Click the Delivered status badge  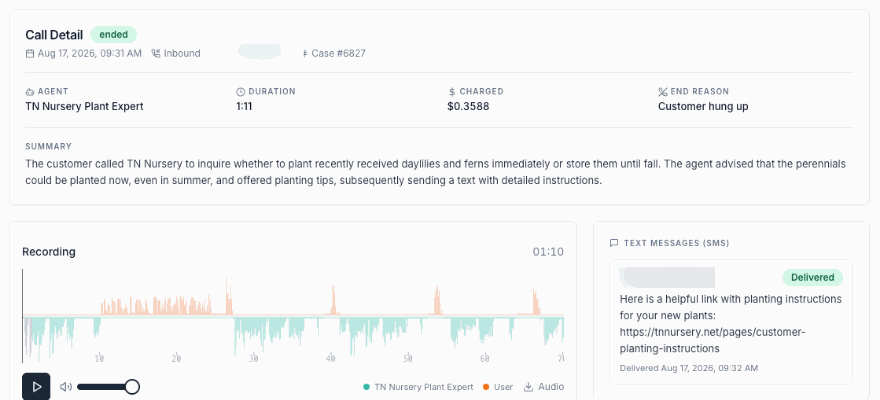click(x=812, y=277)
